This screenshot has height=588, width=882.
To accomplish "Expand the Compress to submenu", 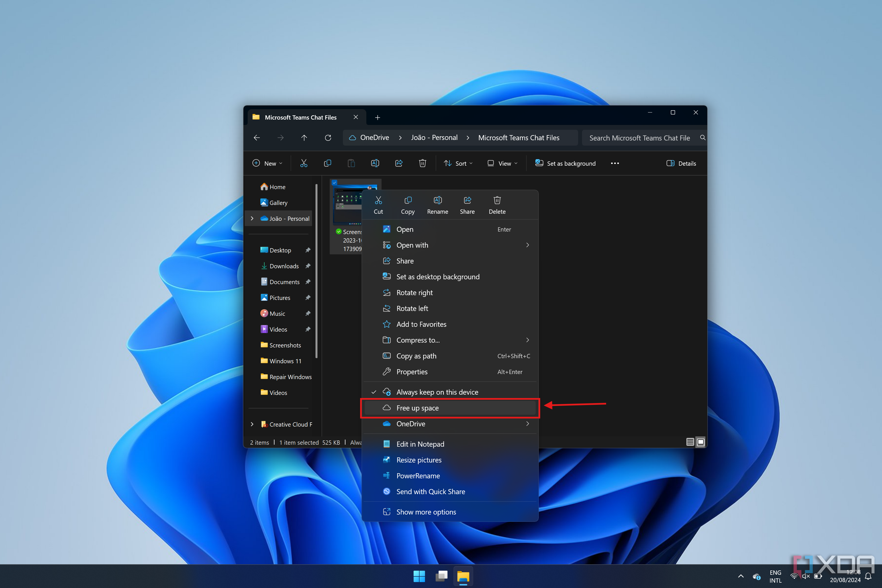I will point(528,340).
